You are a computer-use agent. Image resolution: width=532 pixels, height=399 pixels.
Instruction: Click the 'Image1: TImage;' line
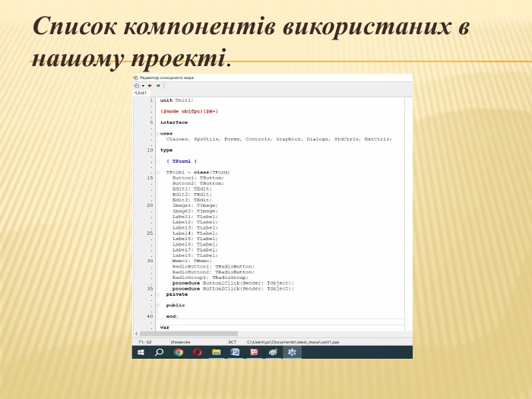click(x=195, y=206)
